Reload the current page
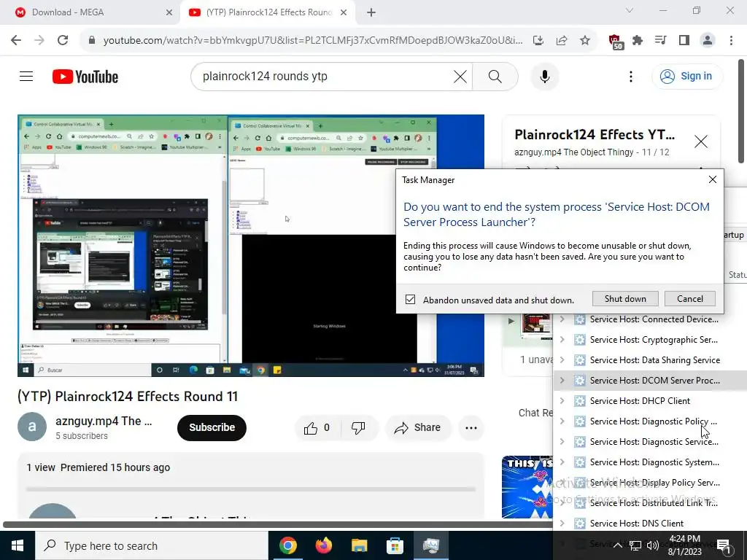 click(x=63, y=40)
